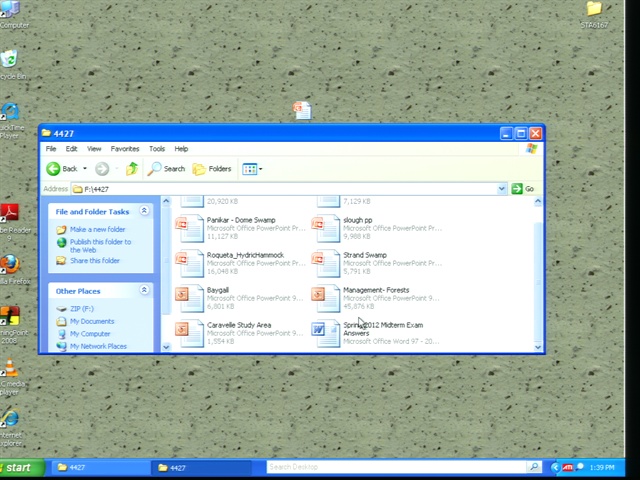
Task: Go to ZIP (F:) drive
Action: click(x=82, y=309)
